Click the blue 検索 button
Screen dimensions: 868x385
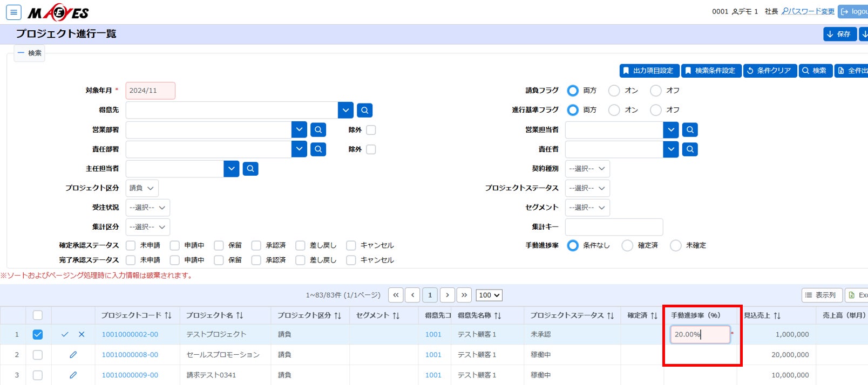point(815,71)
